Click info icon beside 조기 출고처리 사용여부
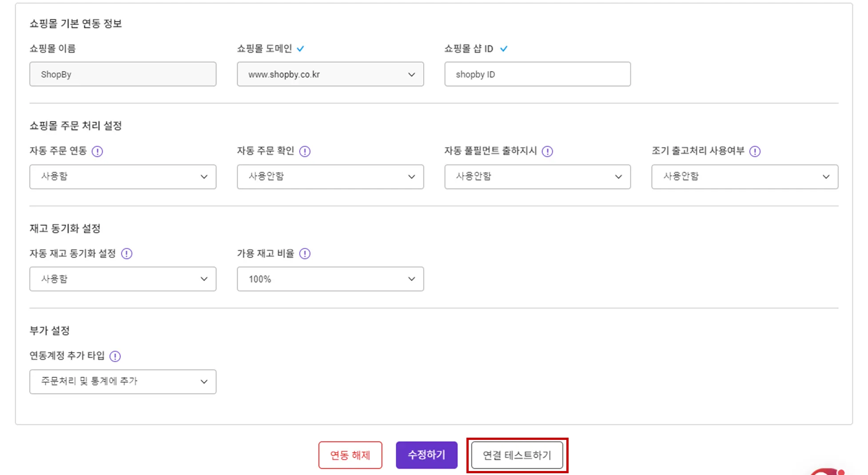Image resolution: width=868 pixels, height=475 pixels. pyautogui.click(x=755, y=152)
